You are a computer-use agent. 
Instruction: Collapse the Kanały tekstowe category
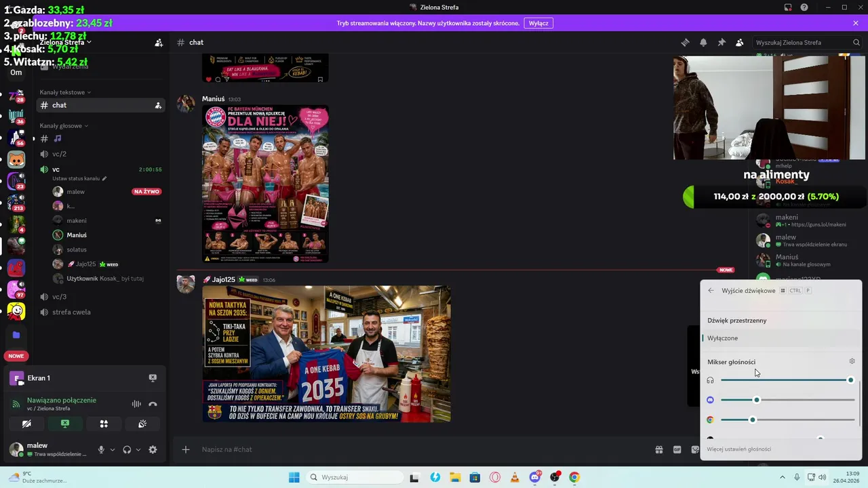tap(64, 92)
